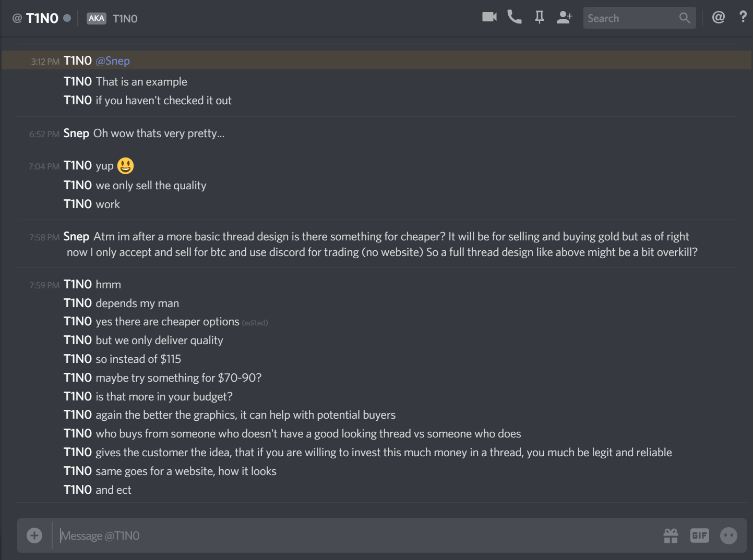Open the Nitro gift icon

point(671,535)
